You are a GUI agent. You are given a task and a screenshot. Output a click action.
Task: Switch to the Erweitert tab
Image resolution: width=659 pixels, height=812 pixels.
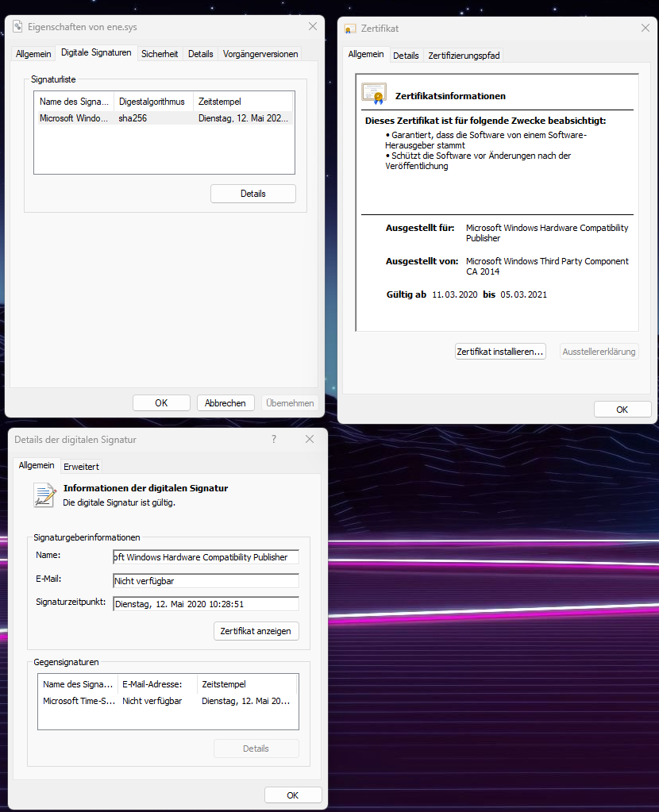(81, 467)
